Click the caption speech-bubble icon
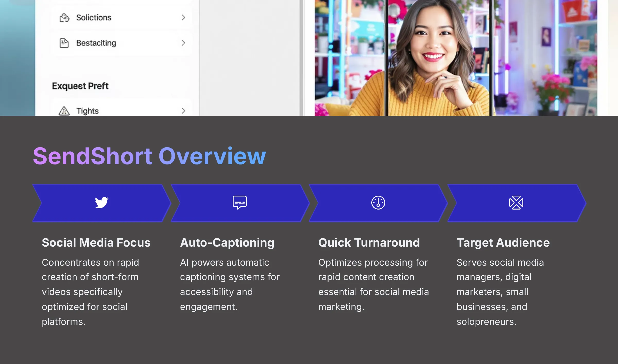 click(240, 203)
